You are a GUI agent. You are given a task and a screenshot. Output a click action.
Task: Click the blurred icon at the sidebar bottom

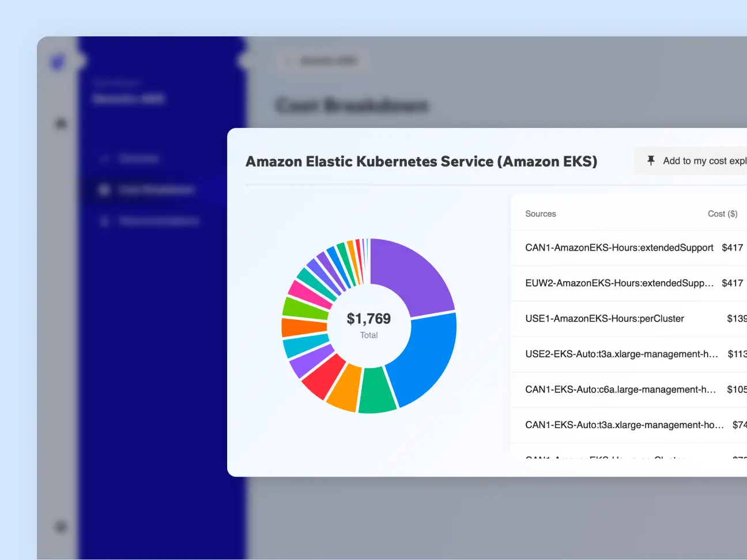(61, 527)
